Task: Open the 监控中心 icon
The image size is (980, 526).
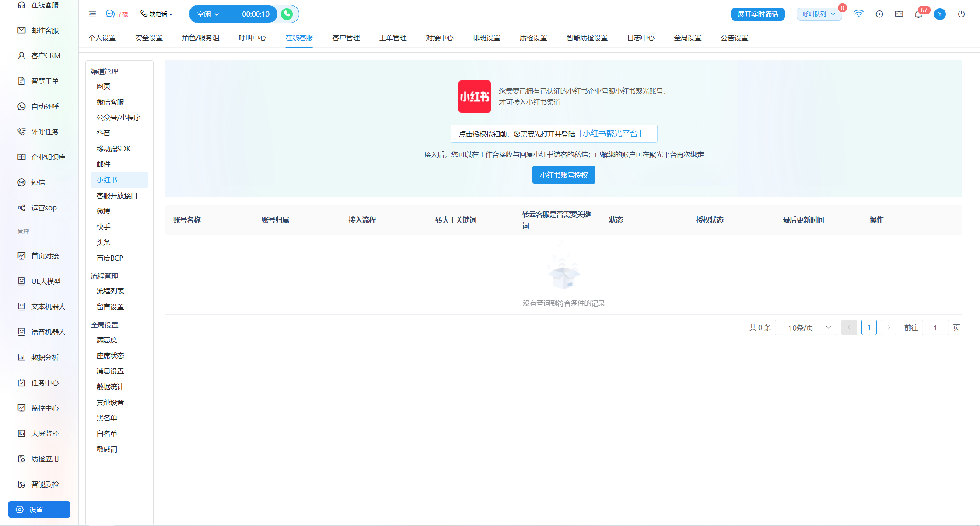Action: click(21, 408)
